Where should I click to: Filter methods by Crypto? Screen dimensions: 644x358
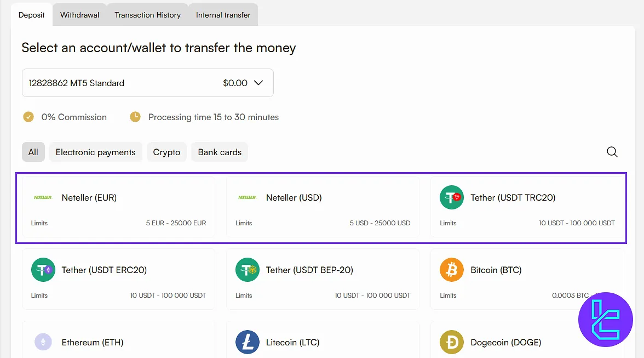click(166, 152)
